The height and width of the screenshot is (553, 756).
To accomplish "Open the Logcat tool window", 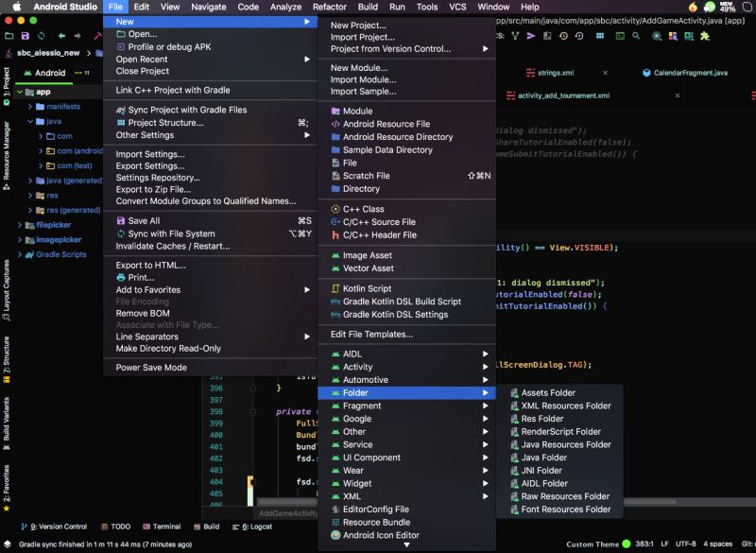I will [252, 527].
